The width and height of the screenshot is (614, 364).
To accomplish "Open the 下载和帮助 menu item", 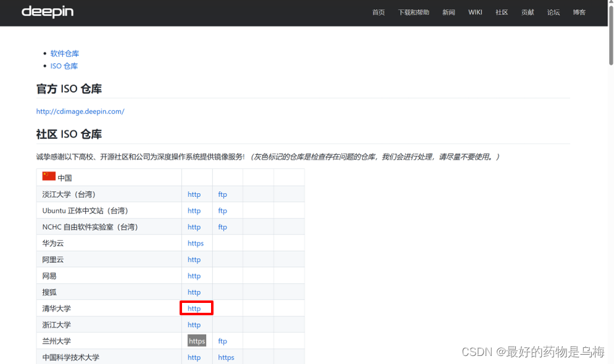I will click(413, 12).
